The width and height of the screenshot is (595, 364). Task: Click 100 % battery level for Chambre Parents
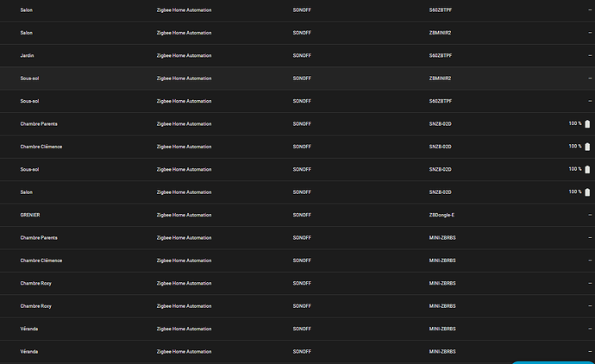point(574,124)
